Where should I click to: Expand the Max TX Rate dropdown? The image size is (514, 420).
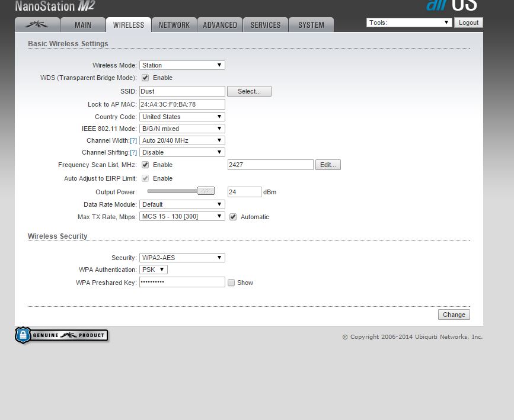[x=182, y=216]
